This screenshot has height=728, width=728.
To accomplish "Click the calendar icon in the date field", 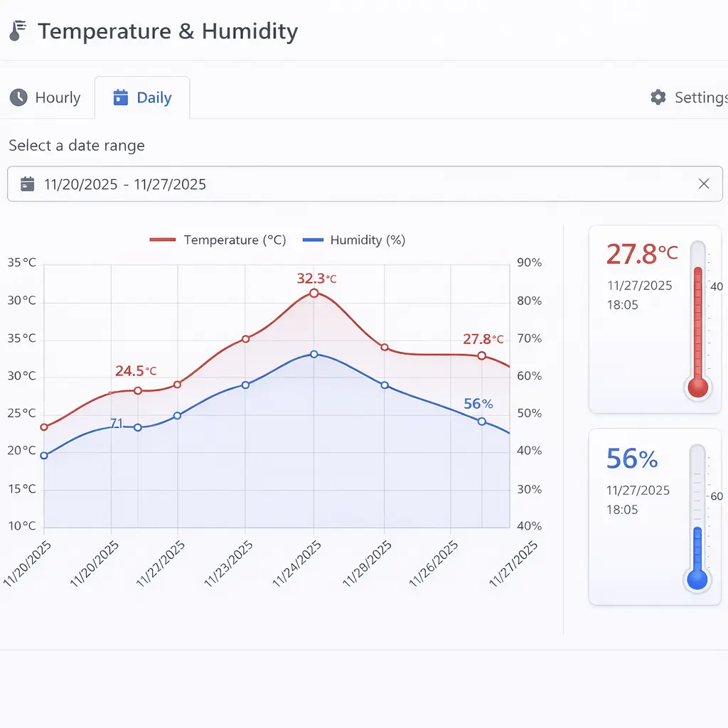I will click(27, 183).
